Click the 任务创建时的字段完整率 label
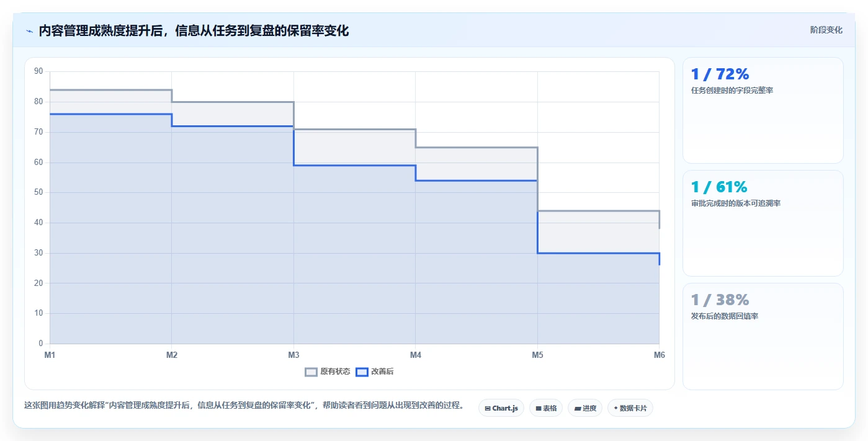Viewport: 868px width, 441px height. pyautogui.click(x=732, y=91)
